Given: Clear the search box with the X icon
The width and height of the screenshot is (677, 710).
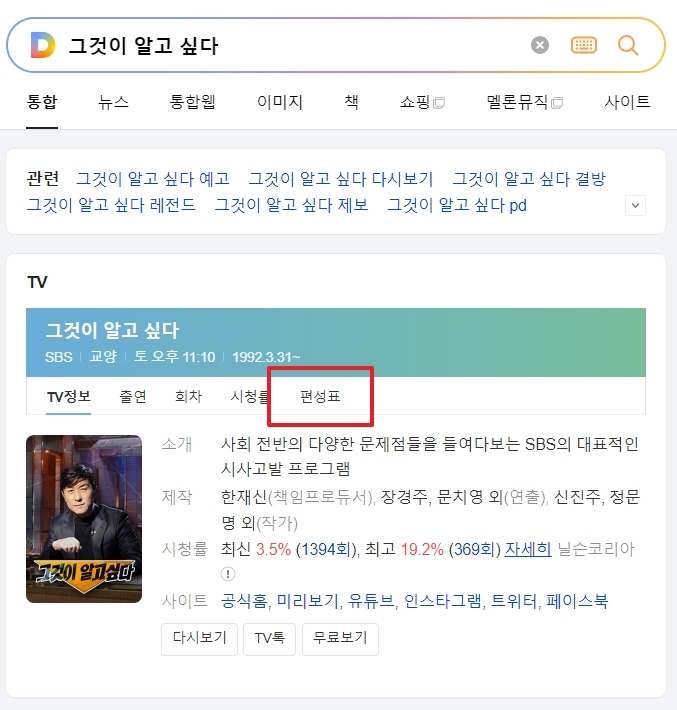Looking at the screenshot, I should (x=540, y=45).
